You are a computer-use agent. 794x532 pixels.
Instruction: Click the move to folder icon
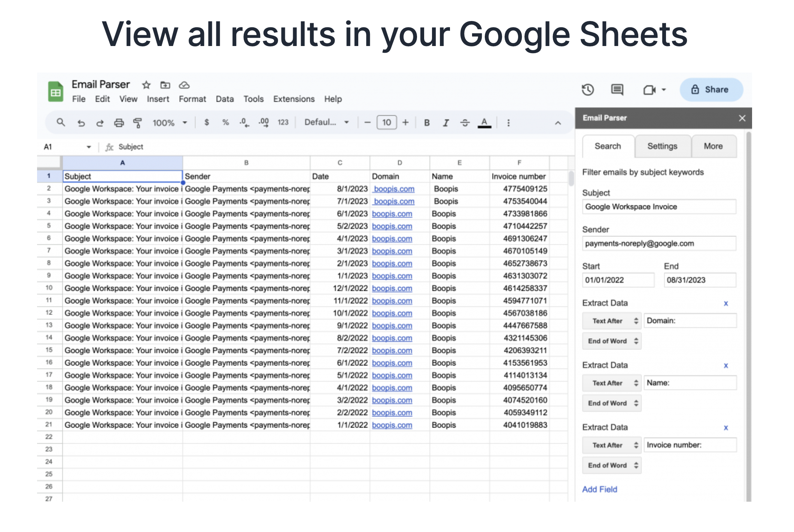click(165, 85)
